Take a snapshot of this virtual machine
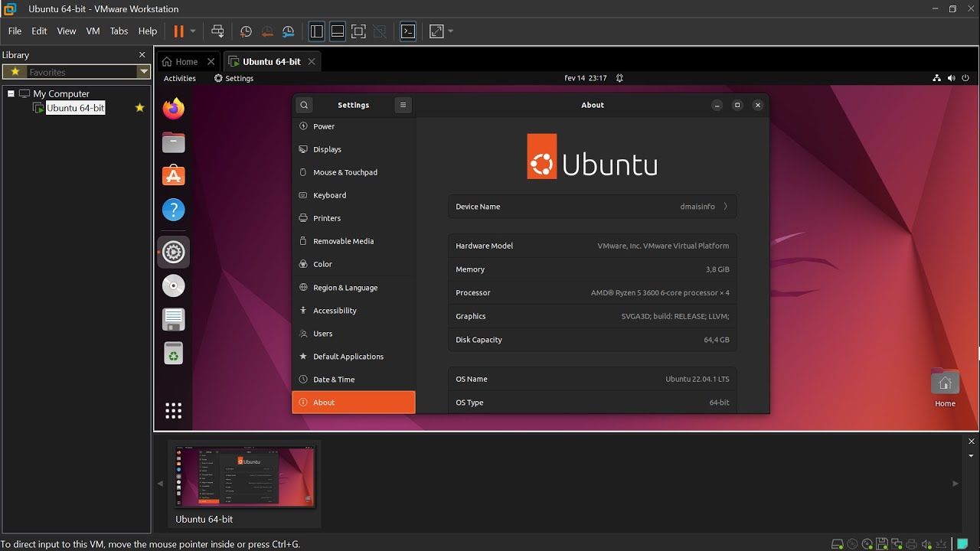 coord(246,31)
